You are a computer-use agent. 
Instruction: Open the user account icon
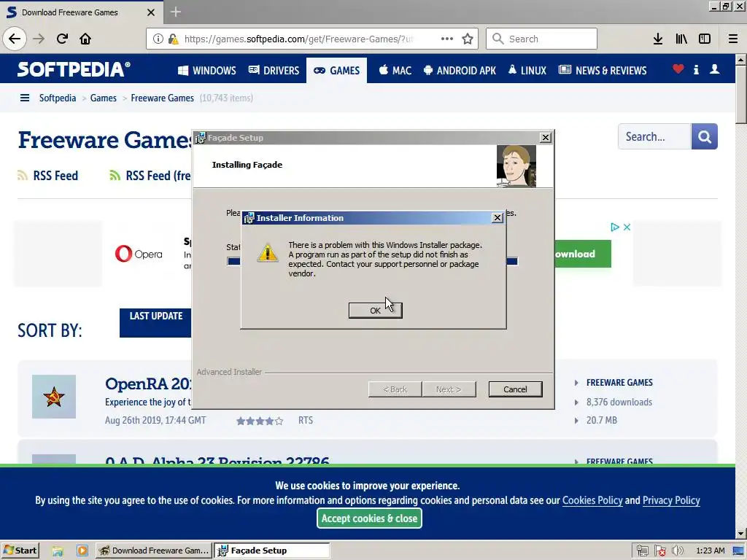pyautogui.click(x=714, y=69)
